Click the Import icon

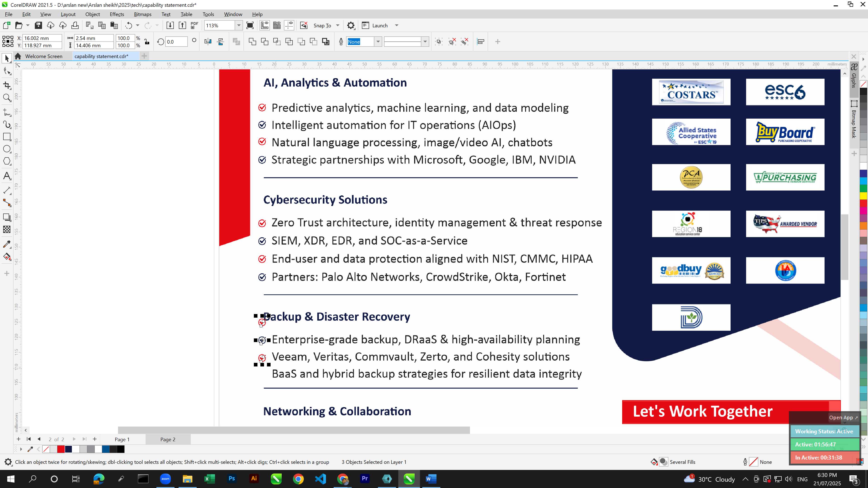click(x=170, y=25)
